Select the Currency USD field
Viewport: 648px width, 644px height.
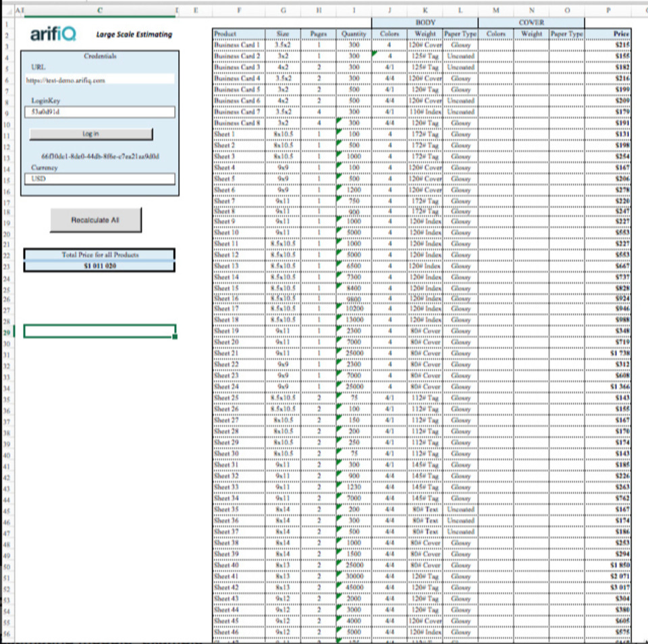[x=99, y=179]
